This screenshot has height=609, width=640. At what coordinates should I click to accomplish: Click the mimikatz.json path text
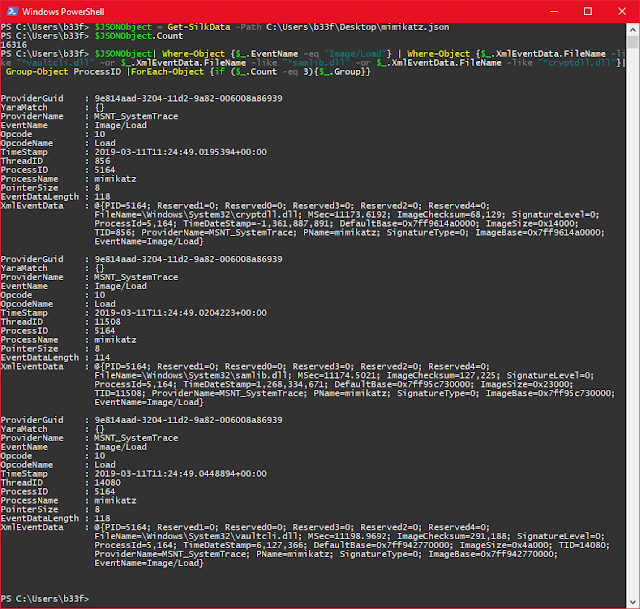[358, 27]
